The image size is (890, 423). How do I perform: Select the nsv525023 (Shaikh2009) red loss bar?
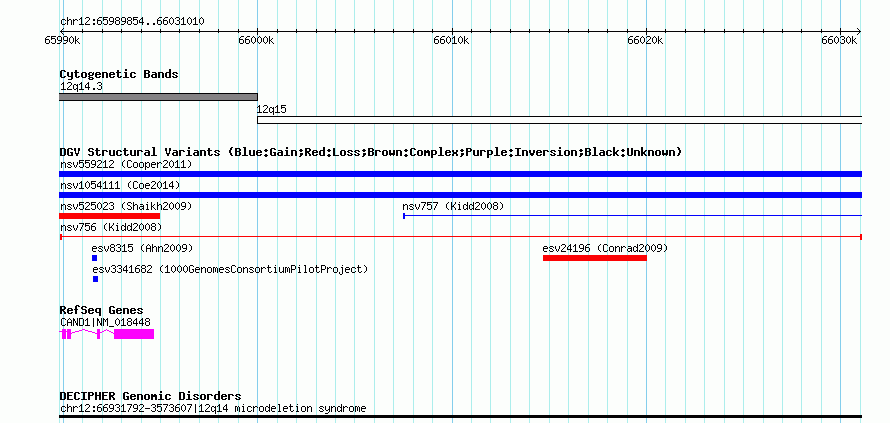(110, 216)
